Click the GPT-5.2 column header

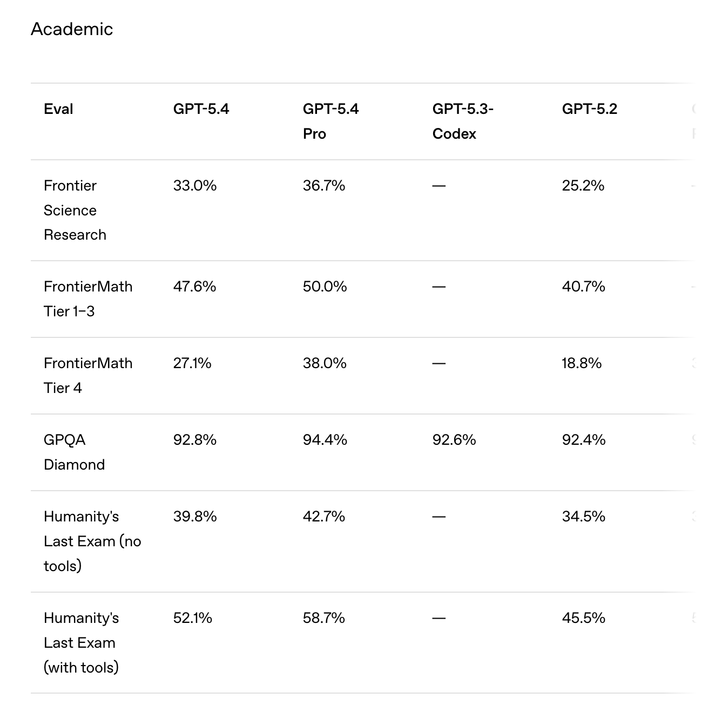[x=589, y=109]
